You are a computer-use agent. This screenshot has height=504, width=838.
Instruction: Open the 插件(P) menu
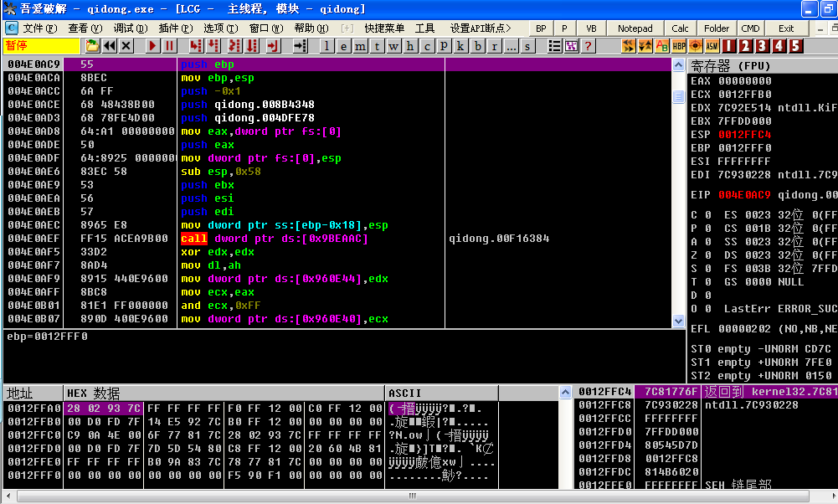pos(176,28)
